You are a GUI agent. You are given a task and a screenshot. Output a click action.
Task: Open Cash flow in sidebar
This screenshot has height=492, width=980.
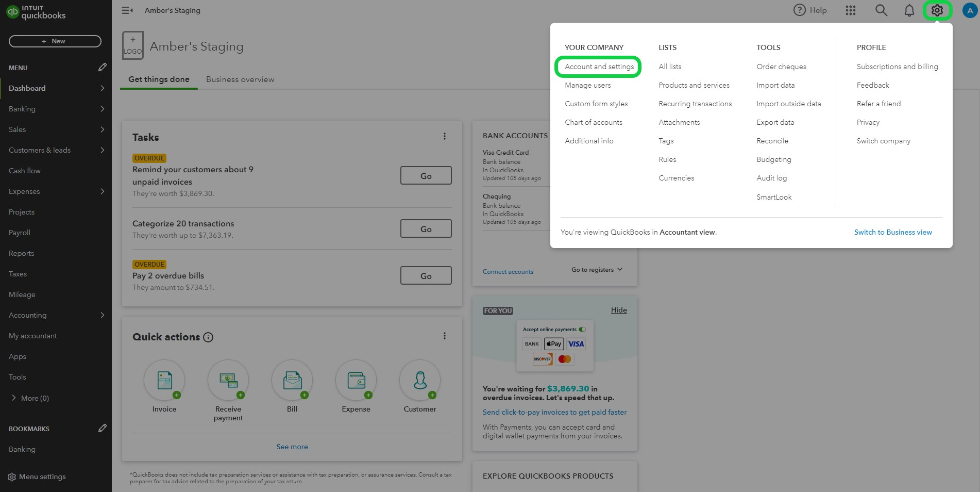[25, 171]
